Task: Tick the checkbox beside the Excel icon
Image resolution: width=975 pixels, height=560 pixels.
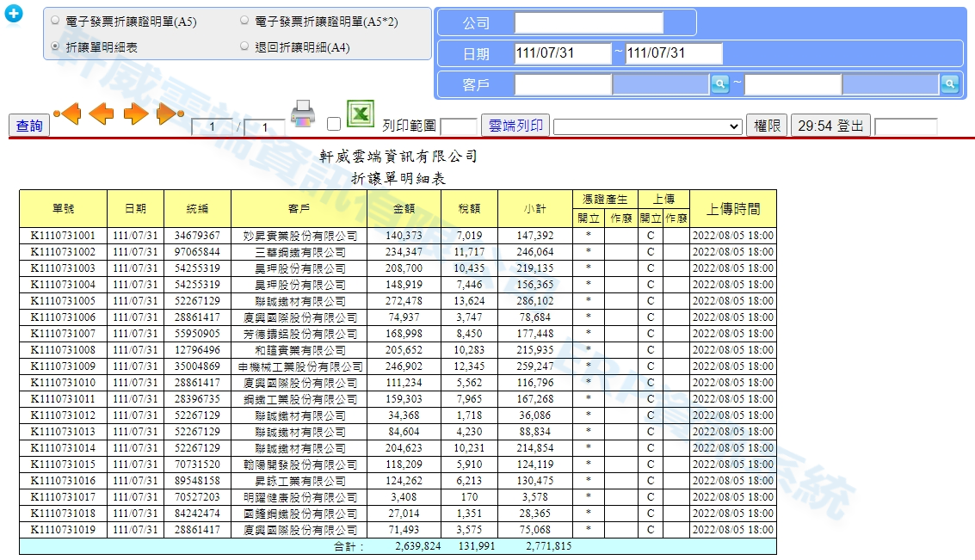Action: (334, 124)
